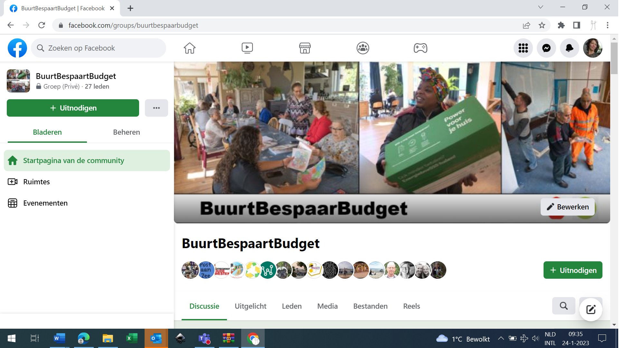Image resolution: width=644 pixels, height=348 pixels.
Task: Open Chrome three-dot menu
Action: (608, 25)
